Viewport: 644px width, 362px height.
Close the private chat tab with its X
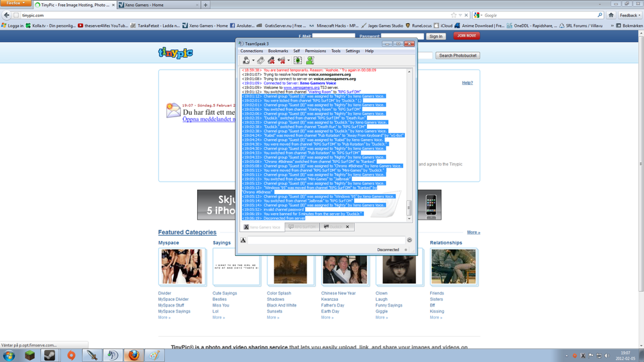tap(348, 227)
